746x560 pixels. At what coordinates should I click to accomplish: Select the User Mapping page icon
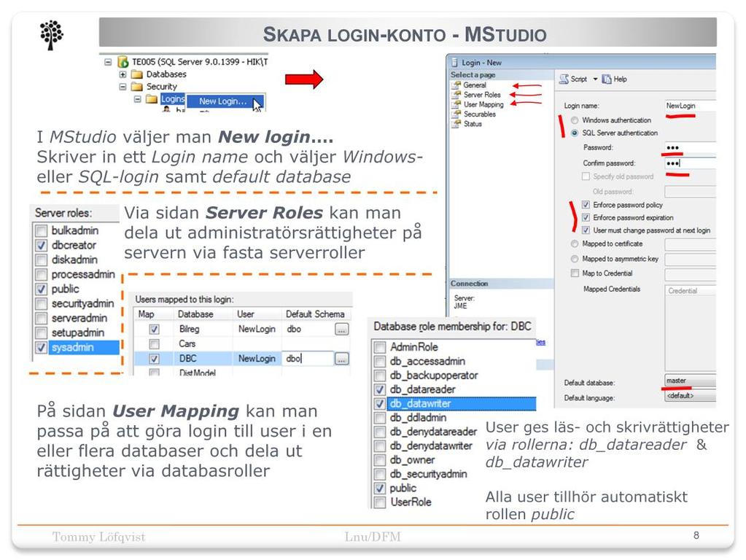point(456,104)
